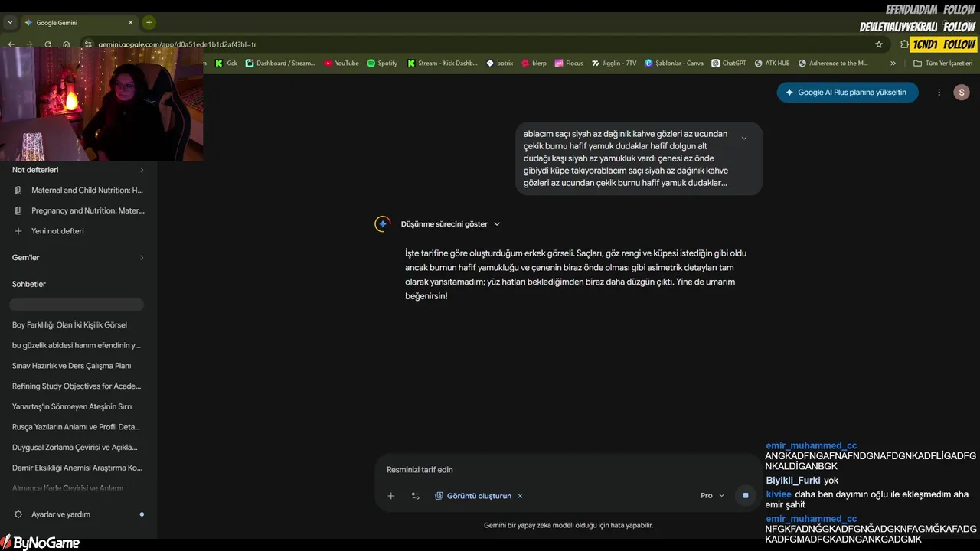Focus the Resminizi tarif edin prompt field
Screen dimensions: 980x551
(x=567, y=470)
